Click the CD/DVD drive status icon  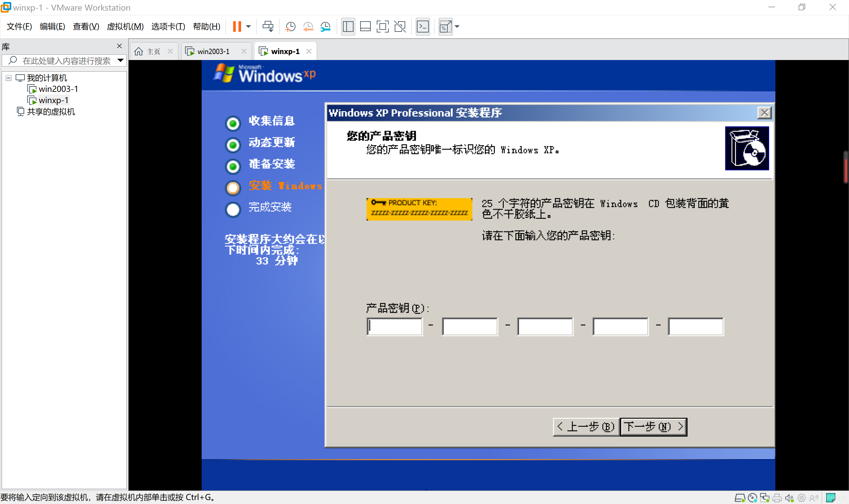click(x=752, y=498)
